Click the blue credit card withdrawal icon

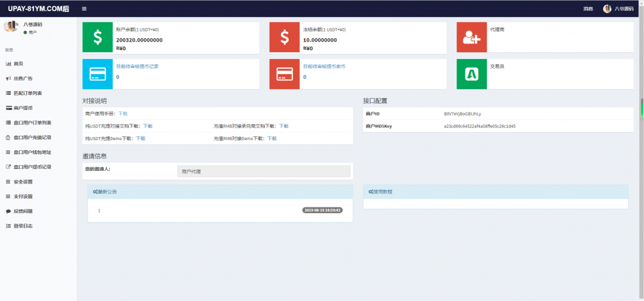pyautogui.click(x=97, y=74)
